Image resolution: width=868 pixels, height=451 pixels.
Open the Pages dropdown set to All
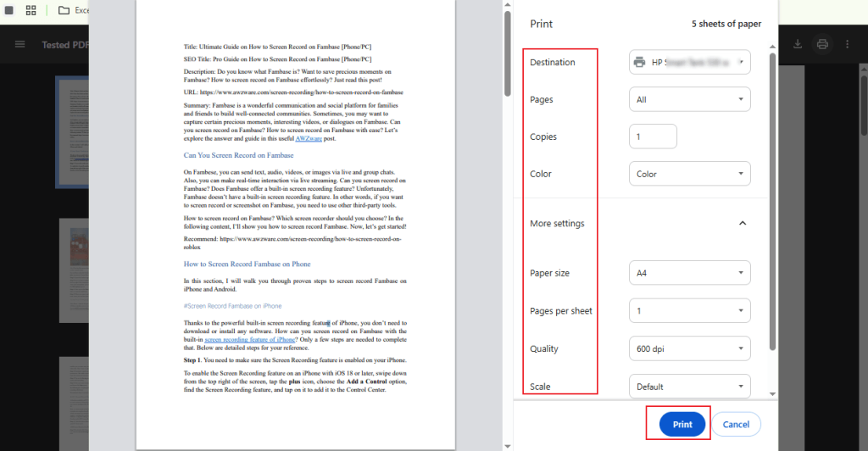[690, 99]
